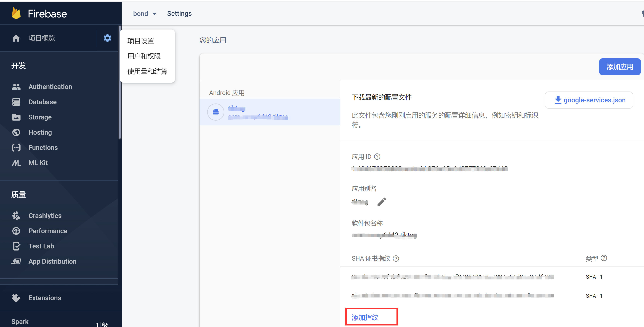Select 使用量和结算 from the settings menu
This screenshot has height=327, width=644.
click(147, 71)
